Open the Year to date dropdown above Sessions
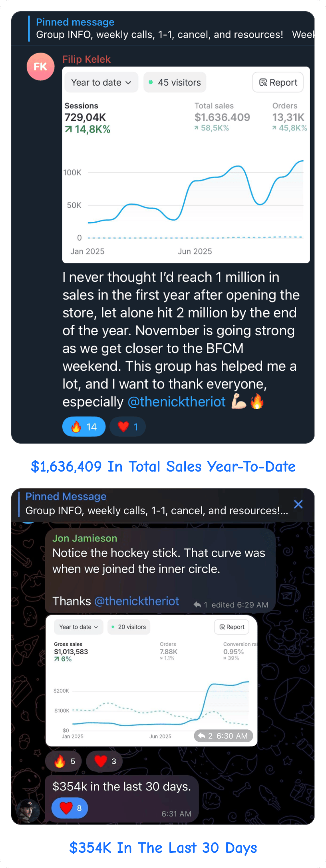The image size is (326, 868). pos(101,82)
